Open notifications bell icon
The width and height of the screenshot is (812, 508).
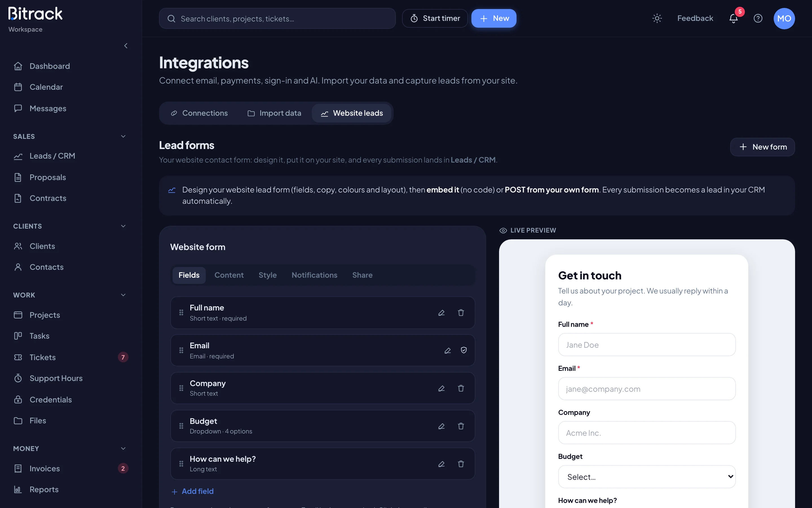tap(734, 18)
